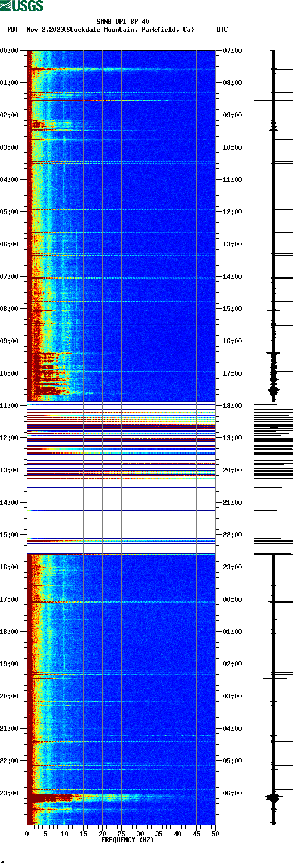
Task: Click the 23:00 UTC time label on the right axis
Action: tap(232, 567)
